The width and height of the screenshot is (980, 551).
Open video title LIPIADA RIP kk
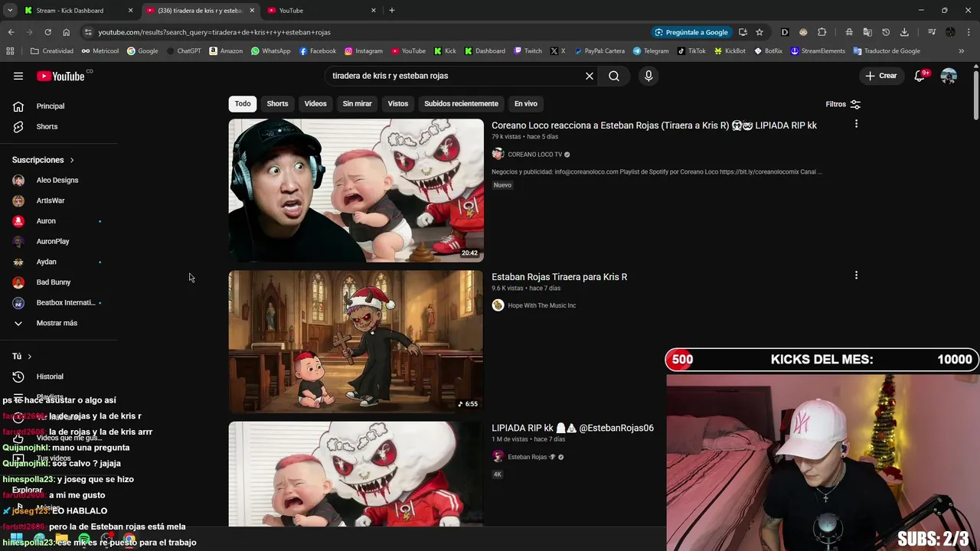click(573, 428)
